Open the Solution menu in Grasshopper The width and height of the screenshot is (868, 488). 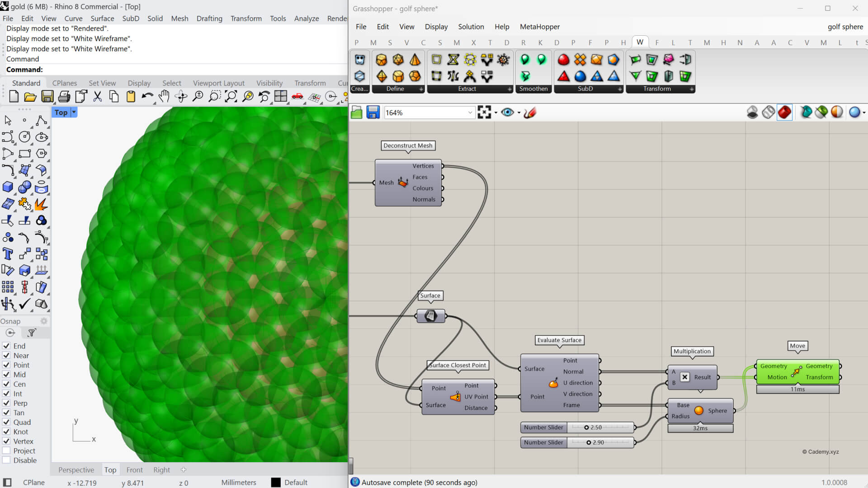471,27
